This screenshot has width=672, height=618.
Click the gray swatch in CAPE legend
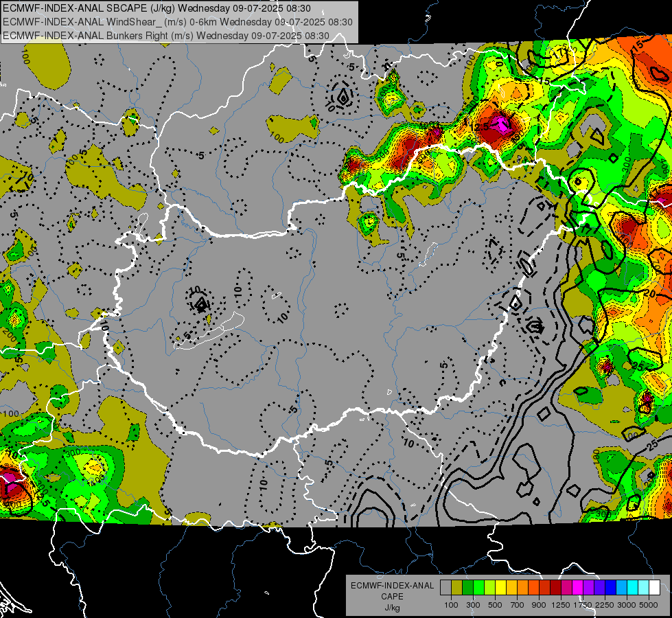coord(445,588)
